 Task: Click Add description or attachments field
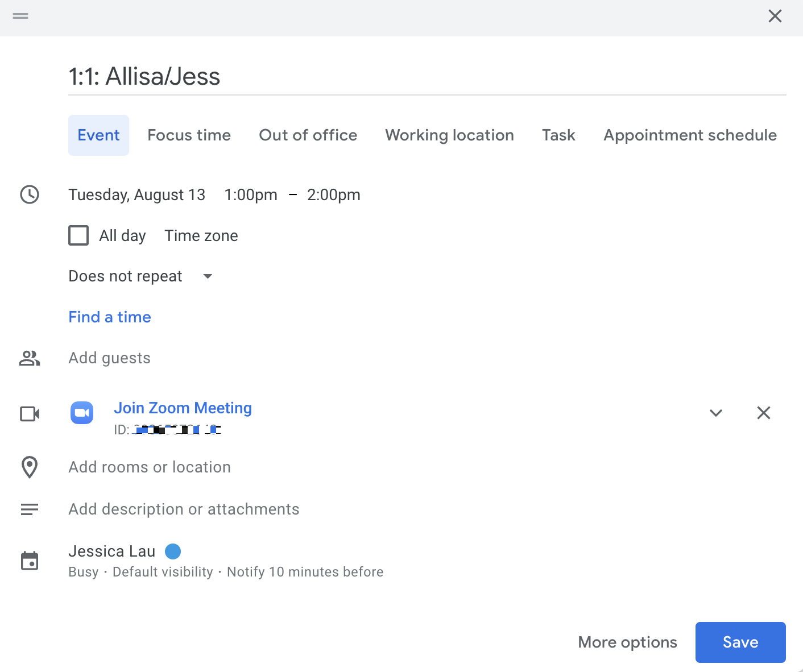pos(184,509)
